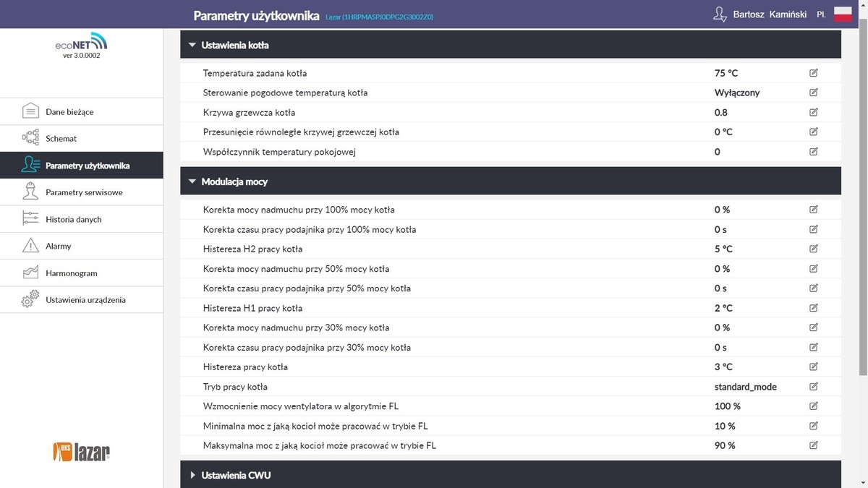
Task: Edit Sterowanie pogodowe temperaturą kotła
Action: 814,93
